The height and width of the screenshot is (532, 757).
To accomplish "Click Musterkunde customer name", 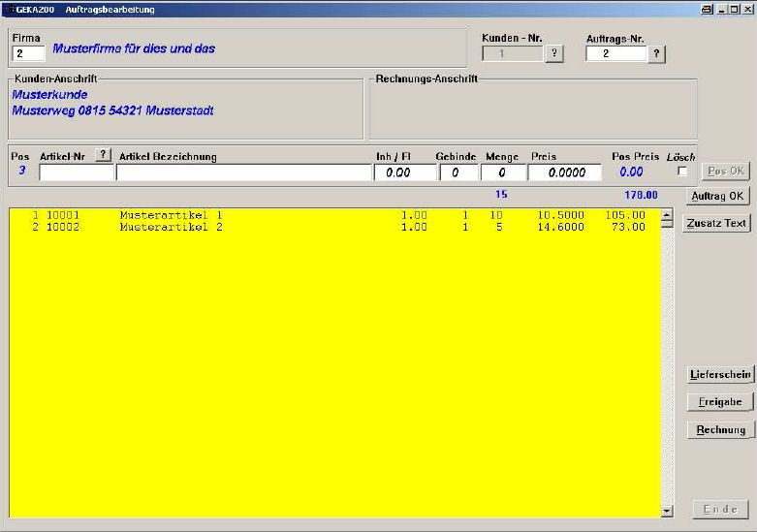I will pos(49,95).
